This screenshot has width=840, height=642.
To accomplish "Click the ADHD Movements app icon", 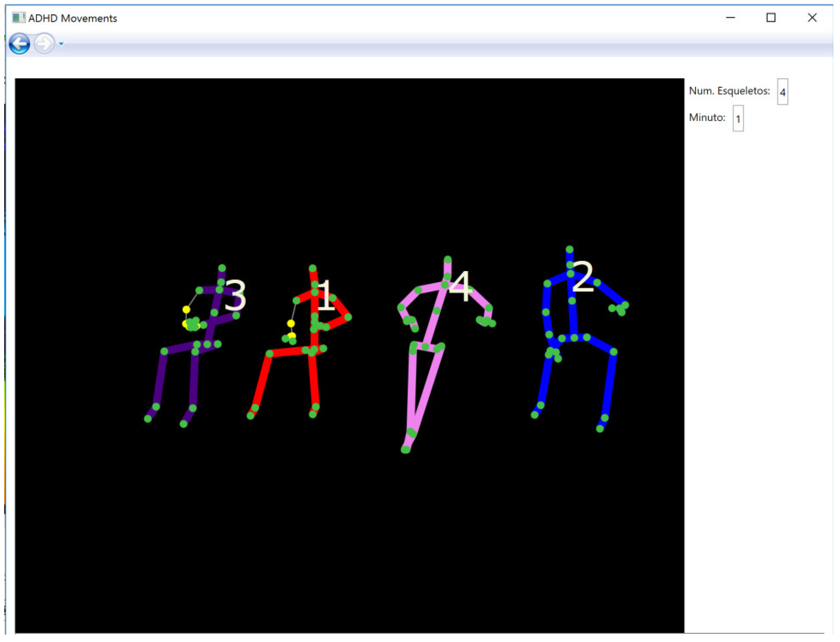I will tap(18, 18).
